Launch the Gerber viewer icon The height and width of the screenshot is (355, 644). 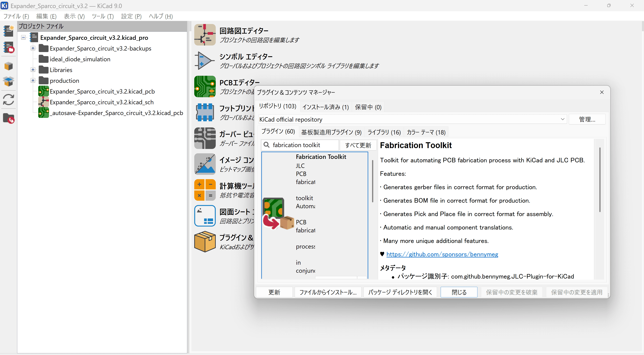[205, 138]
